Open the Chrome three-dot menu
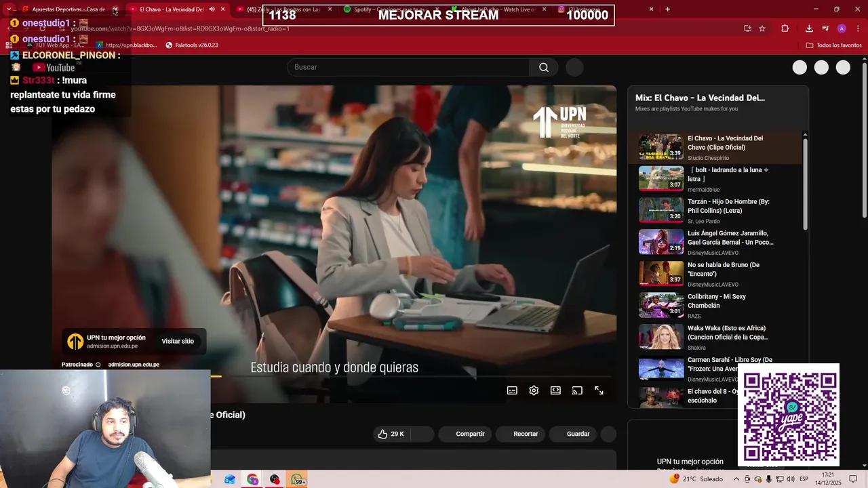The width and height of the screenshot is (868, 488). coord(856,28)
